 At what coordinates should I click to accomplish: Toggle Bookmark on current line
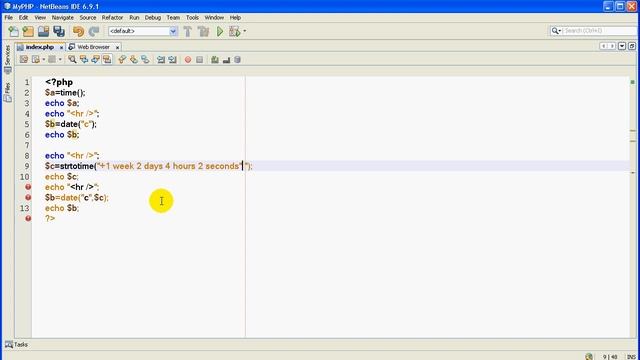point(145,60)
